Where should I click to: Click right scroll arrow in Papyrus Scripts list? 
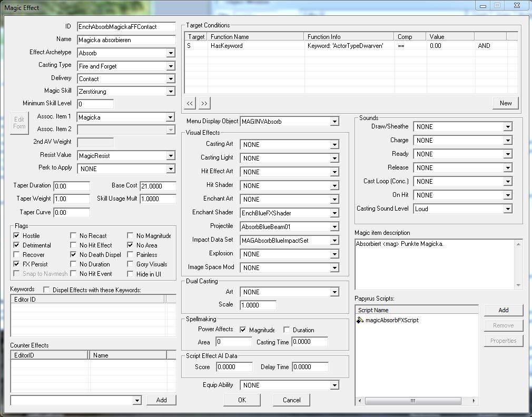tap(475, 401)
